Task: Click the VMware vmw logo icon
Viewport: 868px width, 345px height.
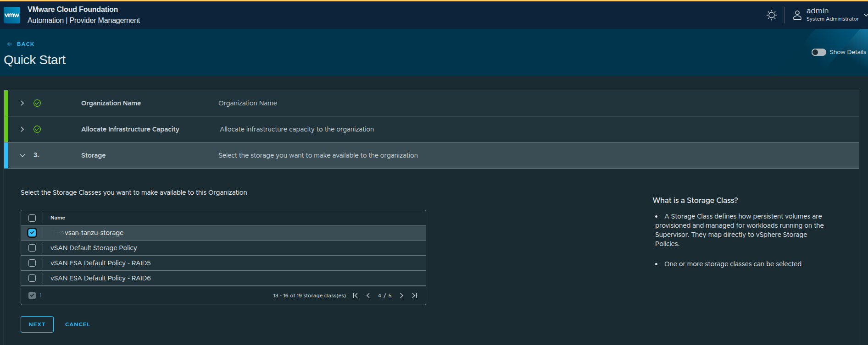Action: 12,15
